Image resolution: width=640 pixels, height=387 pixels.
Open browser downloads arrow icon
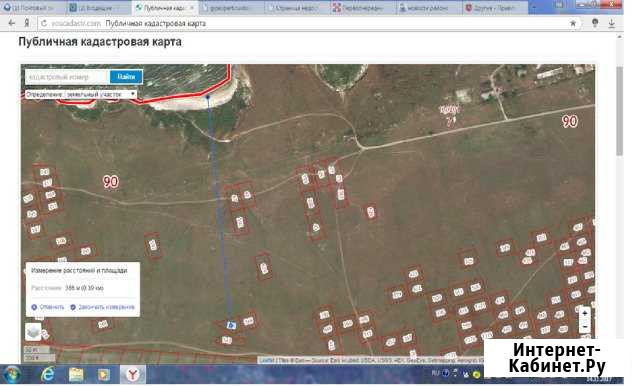tap(611, 24)
